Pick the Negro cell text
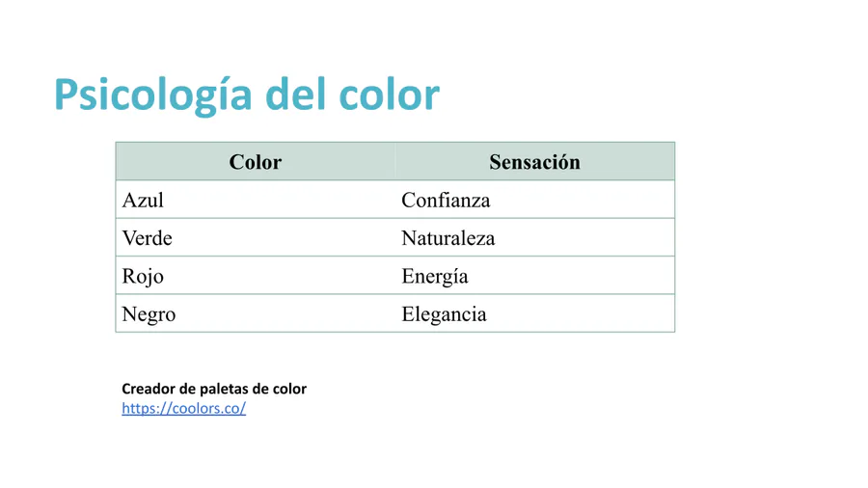Viewport: 868px width, 488px height. pyautogui.click(x=149, y=314)
